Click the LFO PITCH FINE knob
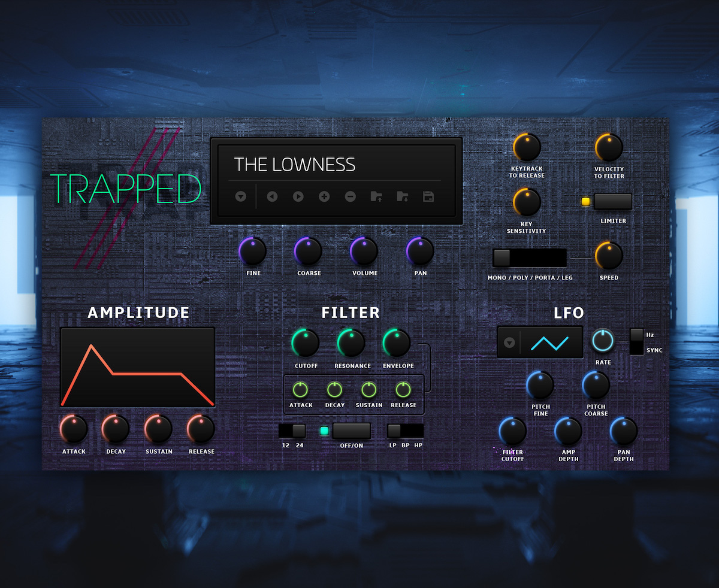The height and width of the screenshot is (588, 719). tap(540, 386)
